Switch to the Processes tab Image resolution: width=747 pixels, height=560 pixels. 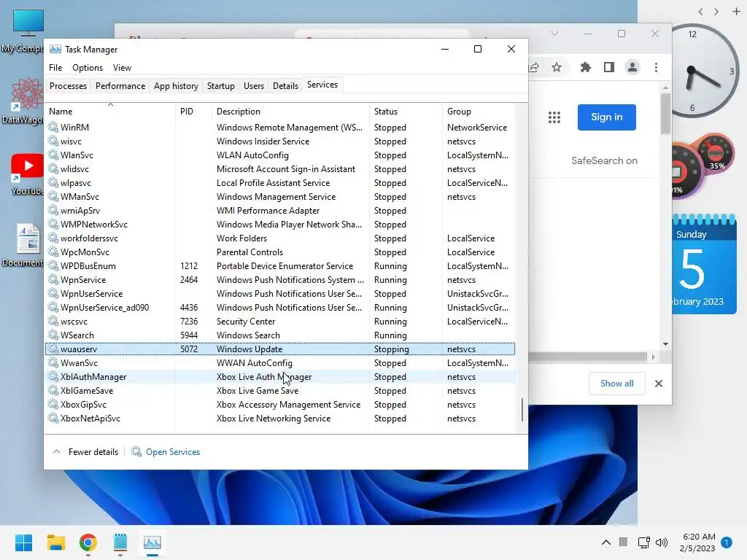68,86
